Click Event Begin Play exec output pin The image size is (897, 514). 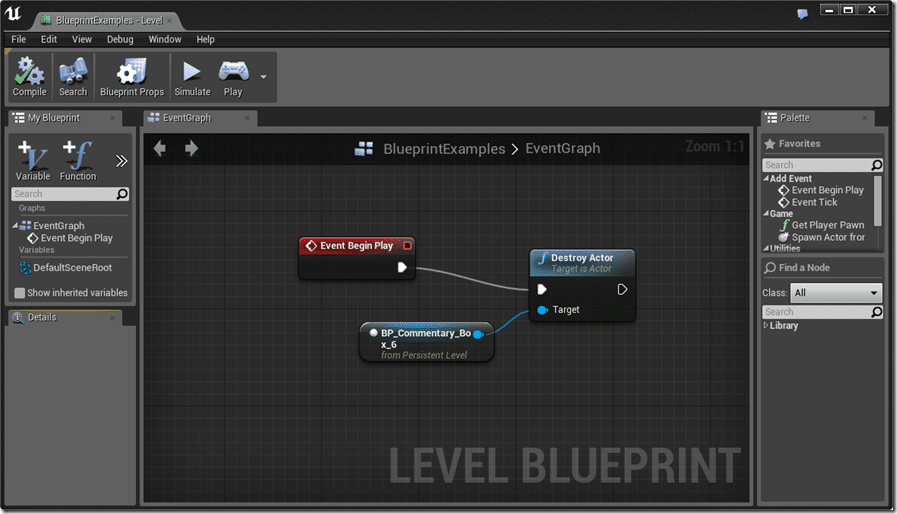(x=402, y=267)
